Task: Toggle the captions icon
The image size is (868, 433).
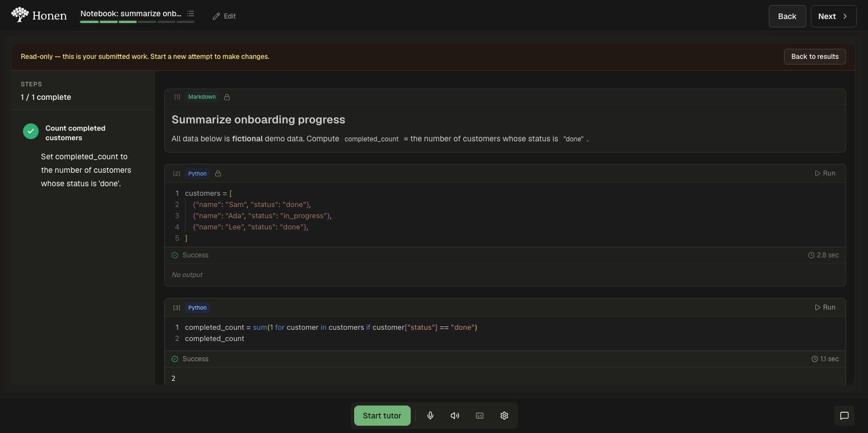Action: click(480, 416)
